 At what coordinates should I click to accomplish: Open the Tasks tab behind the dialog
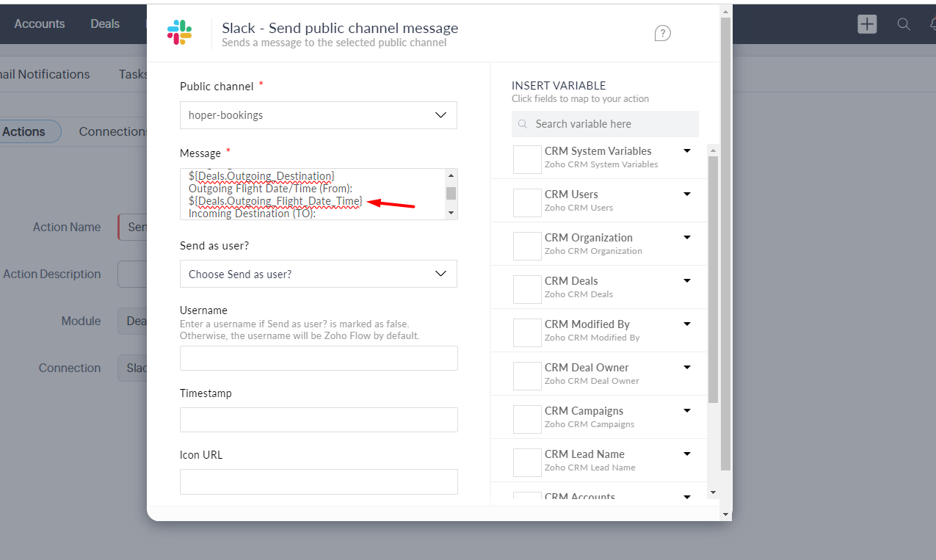click(132, 74)
